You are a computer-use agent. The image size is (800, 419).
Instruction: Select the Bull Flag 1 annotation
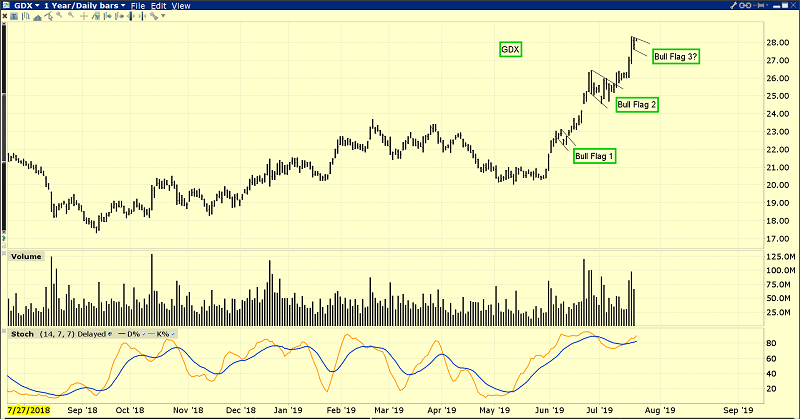point(594,156)
